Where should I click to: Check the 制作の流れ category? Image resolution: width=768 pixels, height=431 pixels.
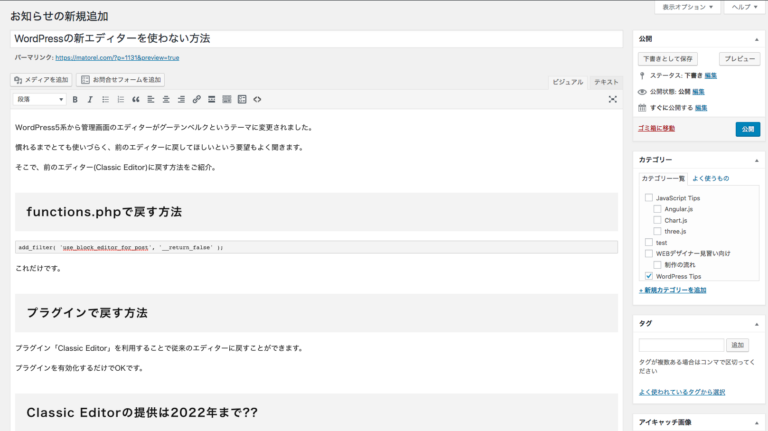pyautogui.click(x=657, y=264)
